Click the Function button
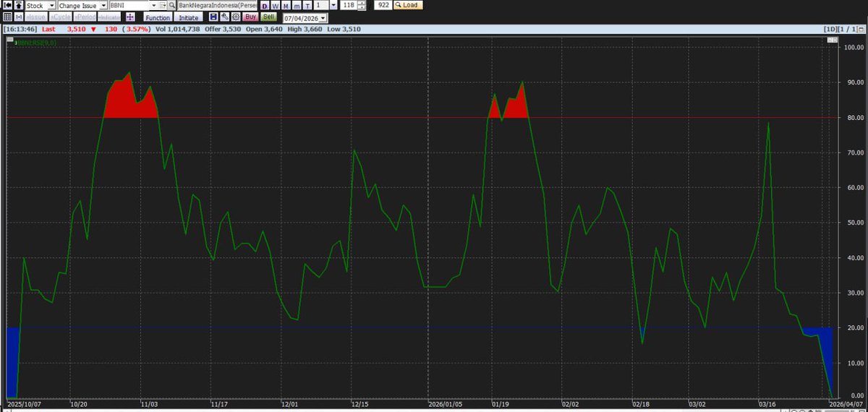 (158, 17)
